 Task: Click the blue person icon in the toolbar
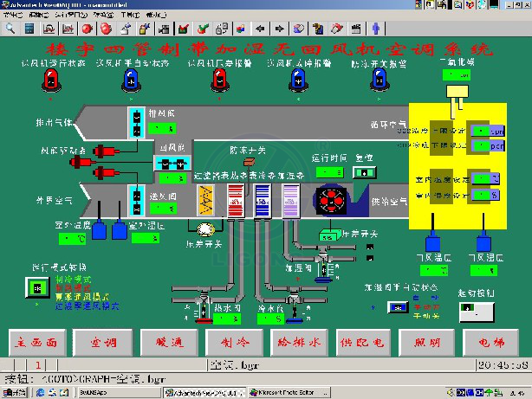tap(376, 28)
